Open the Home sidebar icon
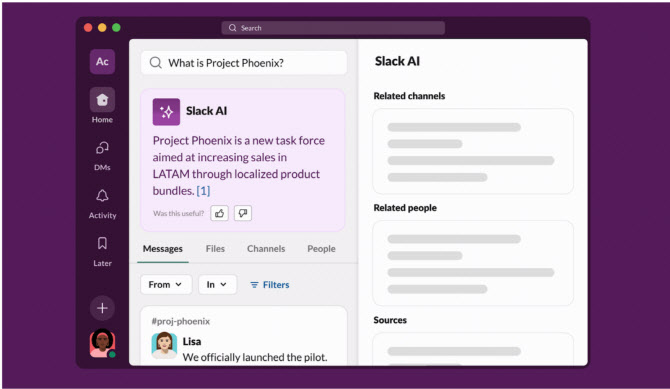 pos(102,100)
